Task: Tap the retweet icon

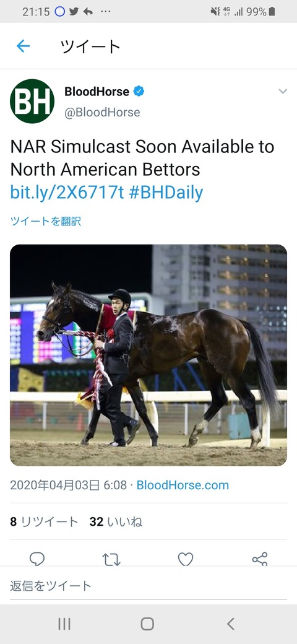Action: [111, 559]
